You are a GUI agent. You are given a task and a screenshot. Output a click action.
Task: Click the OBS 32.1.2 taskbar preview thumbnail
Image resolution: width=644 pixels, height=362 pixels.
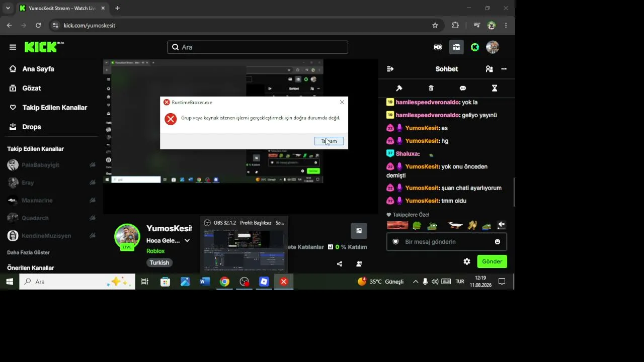tap(244, 245)
